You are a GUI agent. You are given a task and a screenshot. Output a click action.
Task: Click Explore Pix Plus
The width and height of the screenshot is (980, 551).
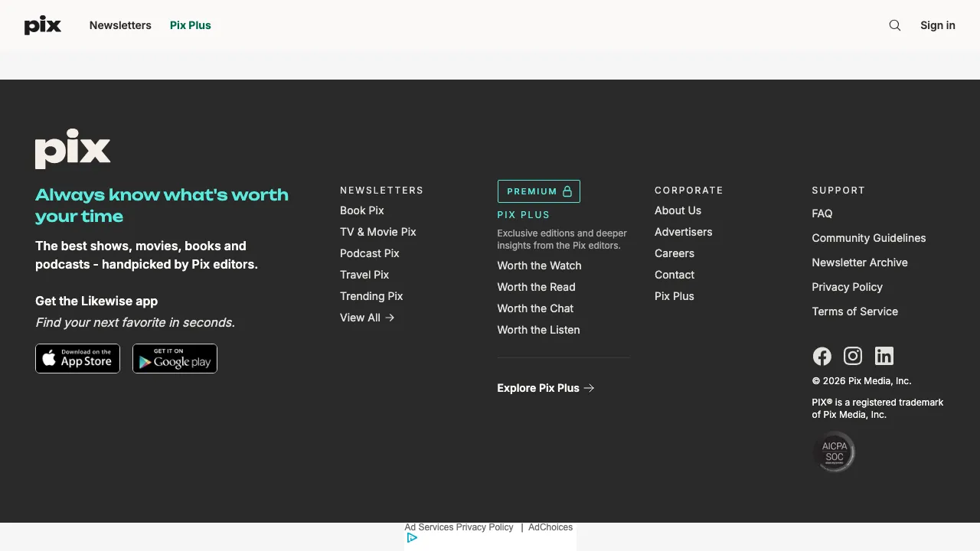click(546, 388)
